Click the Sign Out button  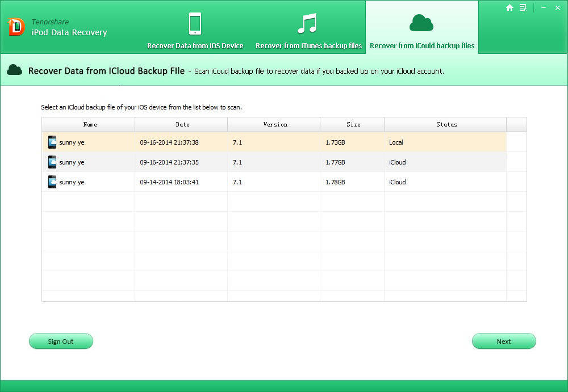tap(61, 341)
